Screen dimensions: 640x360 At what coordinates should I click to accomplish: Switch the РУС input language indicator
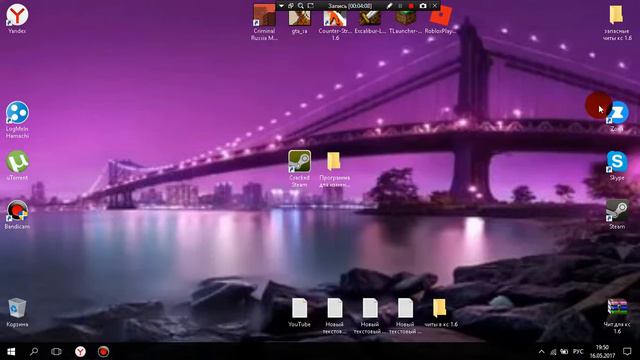[578, 351]
